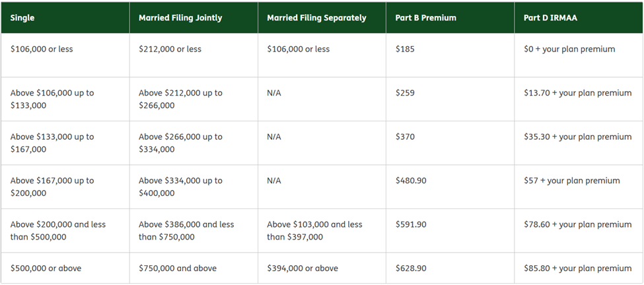Select Above $106,000 up to $133,000 cell
Image resolution: width=644 pixels, height=285 pixels.
(52, 99)
